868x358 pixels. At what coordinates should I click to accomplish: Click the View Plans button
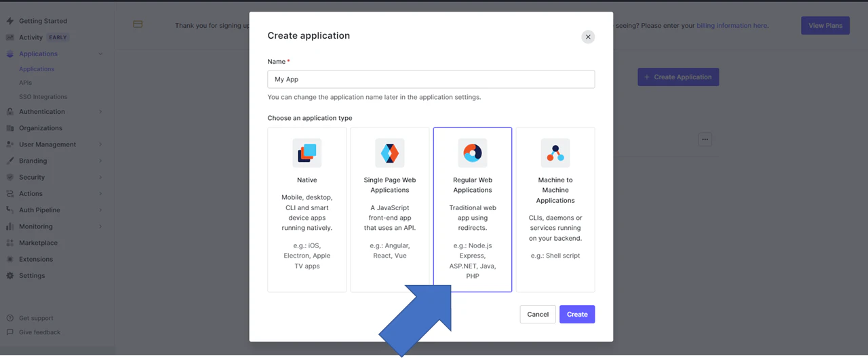coord(825,26)
